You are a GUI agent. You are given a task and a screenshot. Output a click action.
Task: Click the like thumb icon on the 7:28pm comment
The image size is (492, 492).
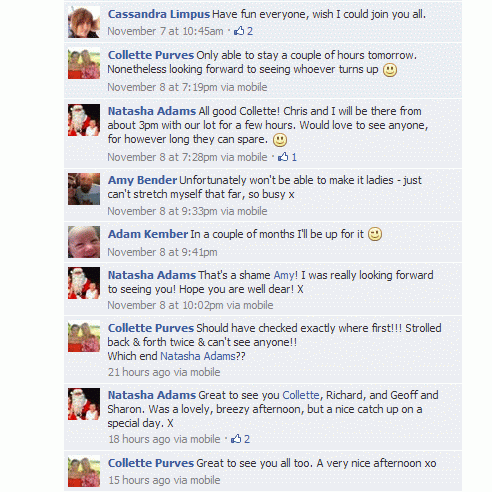[x=283, y=157]
